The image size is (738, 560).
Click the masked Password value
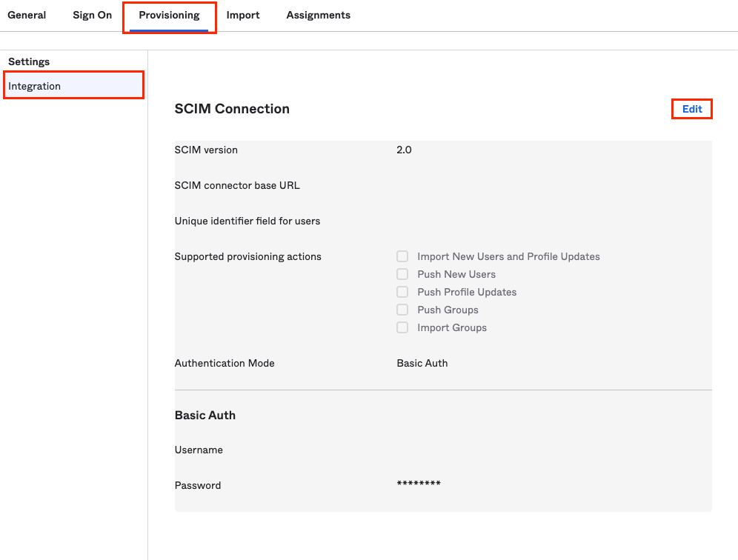419,484
